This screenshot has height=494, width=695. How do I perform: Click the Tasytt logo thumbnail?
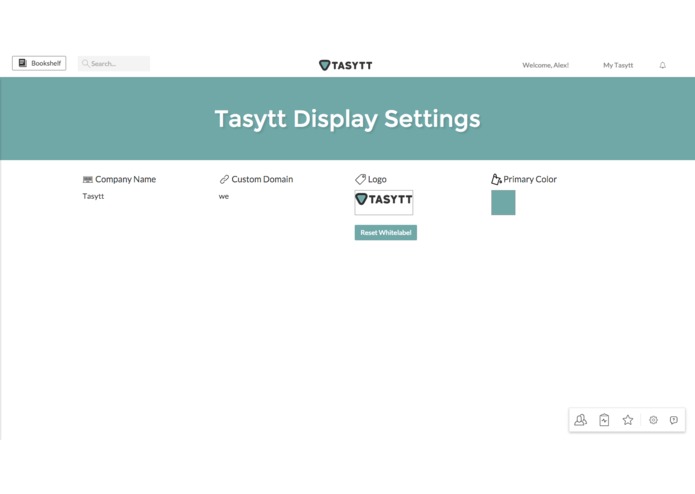click(x=384, y=202)
